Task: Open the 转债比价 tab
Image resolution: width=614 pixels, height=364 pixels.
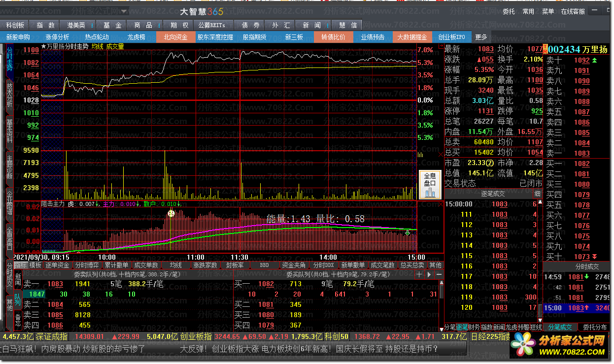Action: (334, 37)
